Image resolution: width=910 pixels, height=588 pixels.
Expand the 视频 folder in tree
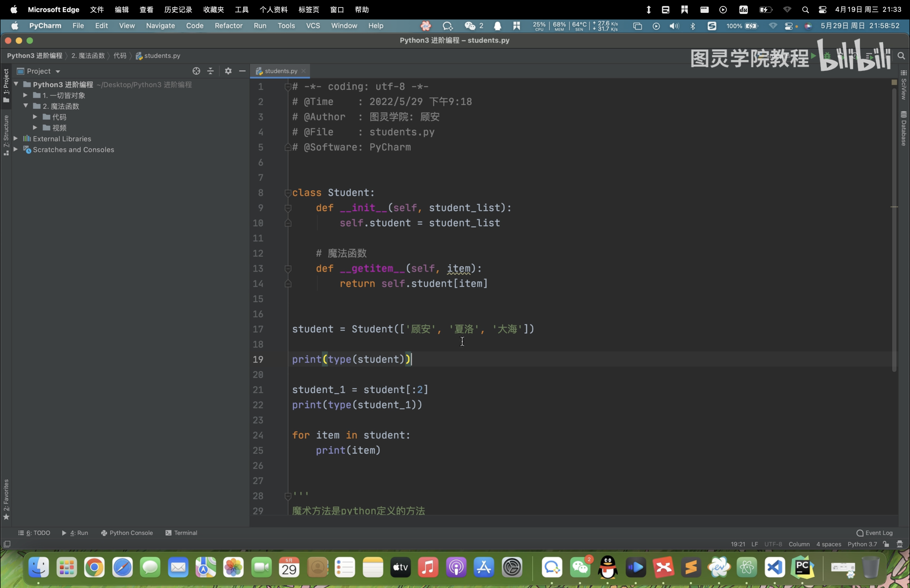(x=35, y=128)
